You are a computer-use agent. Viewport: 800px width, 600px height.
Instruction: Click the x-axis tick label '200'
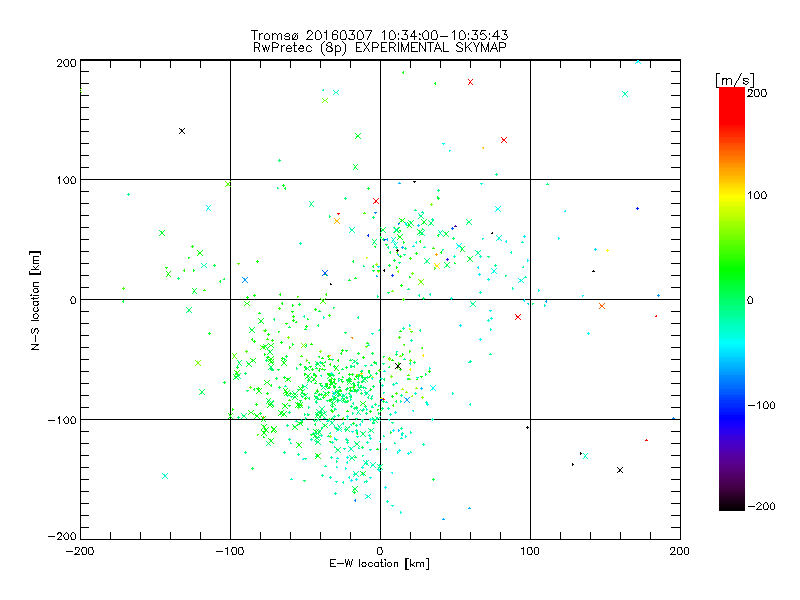680,551
